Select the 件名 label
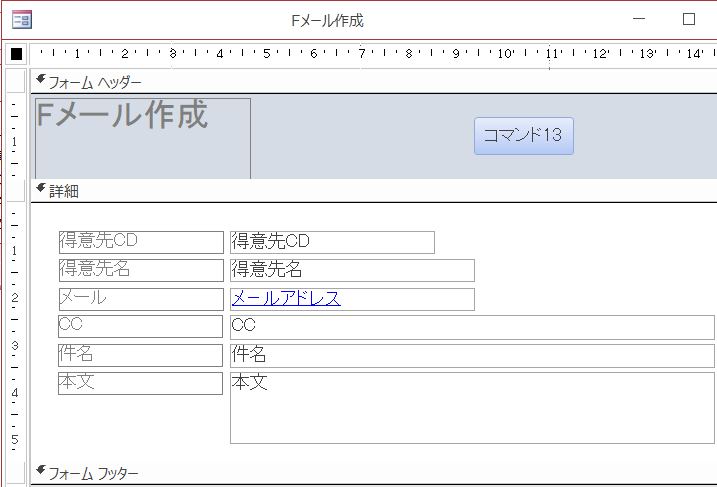The image size is (717, 487). 140,355
